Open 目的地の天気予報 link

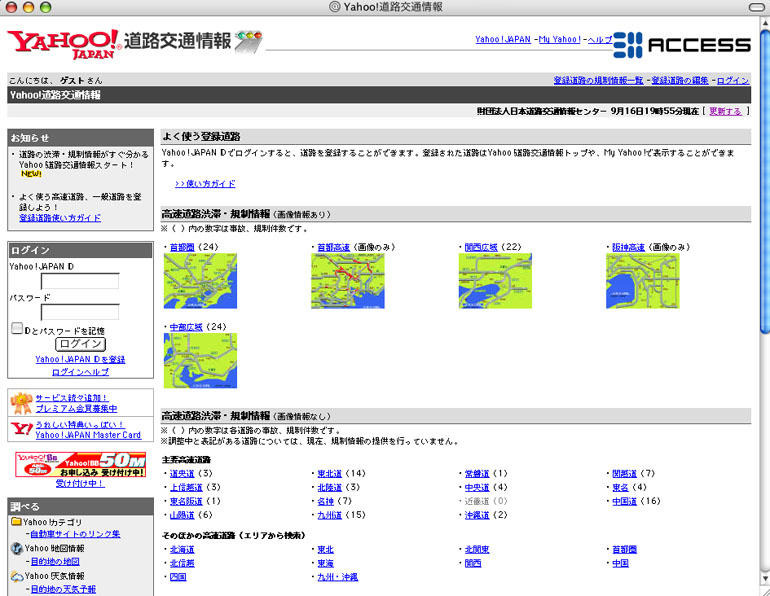coord(63,589)
